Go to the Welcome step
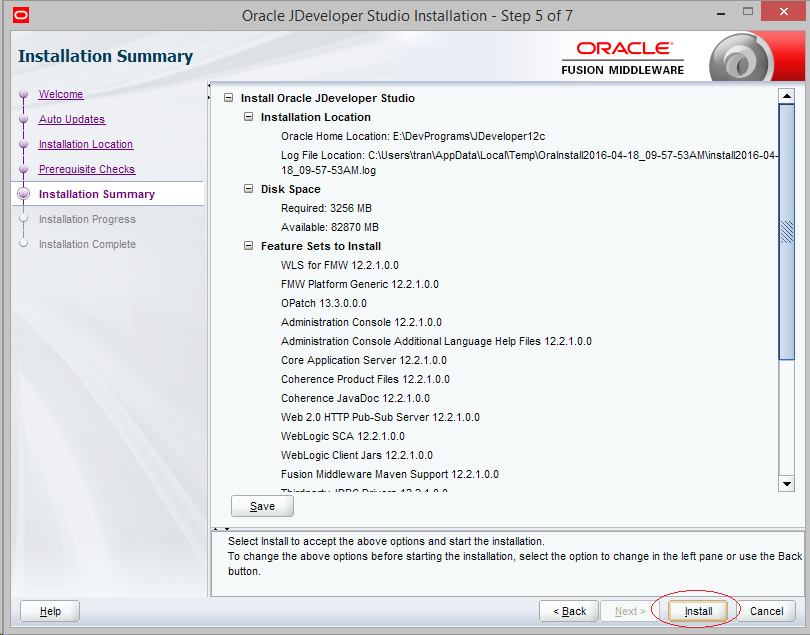810x635 pixels. [61, 94]
